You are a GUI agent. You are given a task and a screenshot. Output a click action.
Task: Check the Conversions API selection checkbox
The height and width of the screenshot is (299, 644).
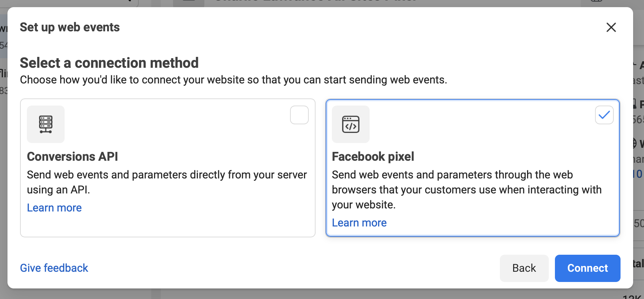(x=299, y=115)
